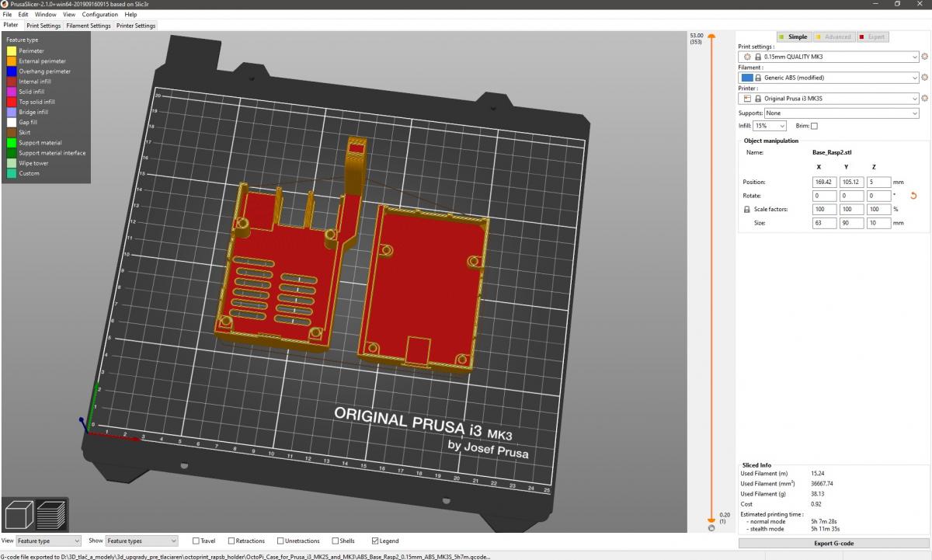The width and height of the screenshot is (932, 560).
Task: Open the Supports dropdown
Action: pyautogui.click(x=842, y=113)
